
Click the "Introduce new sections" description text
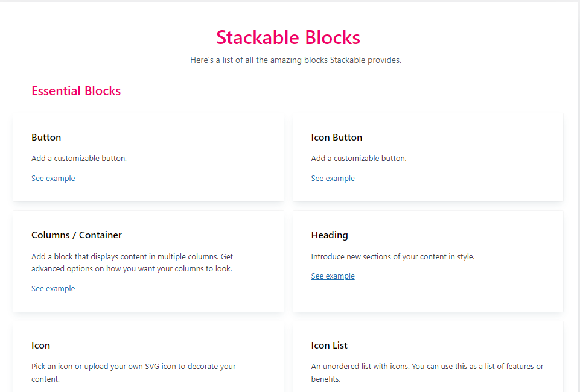(x=393, y=257)
